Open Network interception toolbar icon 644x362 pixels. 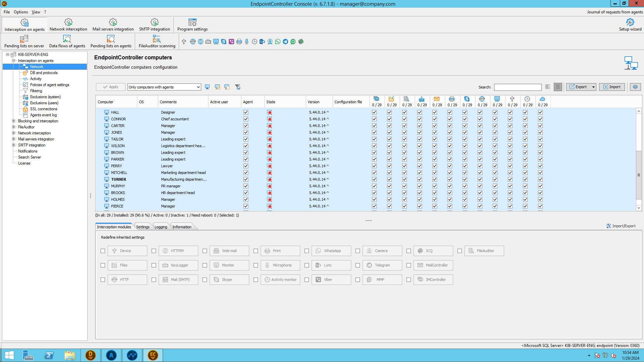click(x=68, y=25)
